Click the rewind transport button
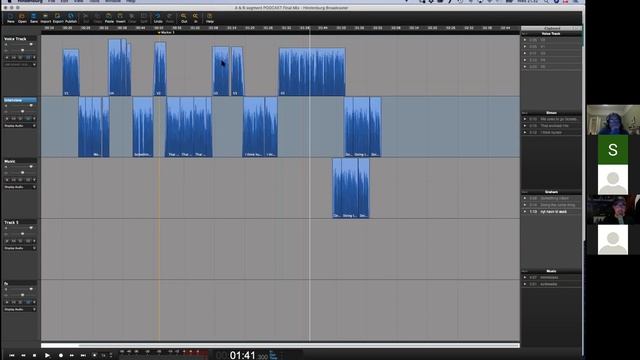The image size is (640, 360). pos(23,356)
